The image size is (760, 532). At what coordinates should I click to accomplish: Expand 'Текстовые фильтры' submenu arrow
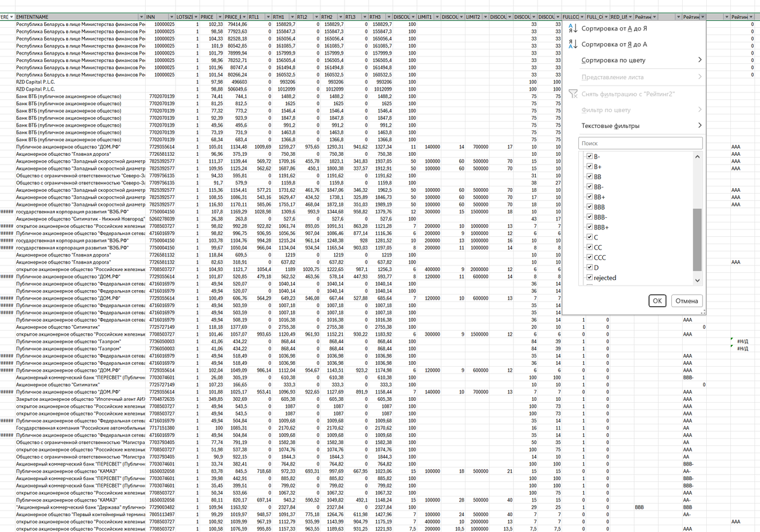pyautogui.click(x=699, y=126)
